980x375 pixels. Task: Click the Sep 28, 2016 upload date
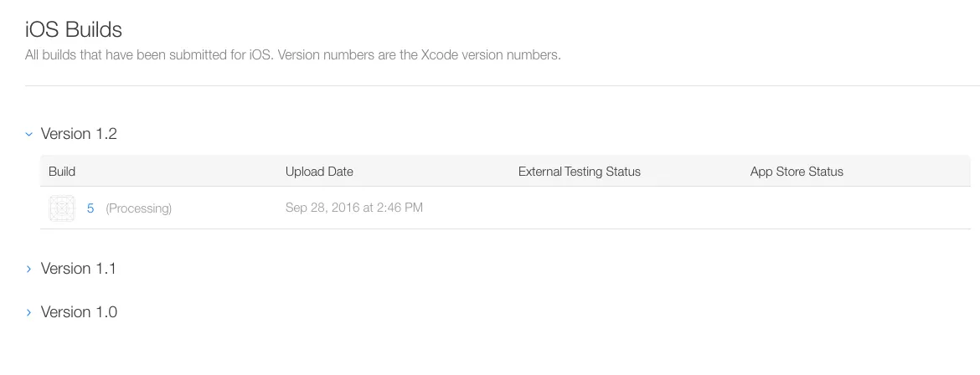[353, 208]
